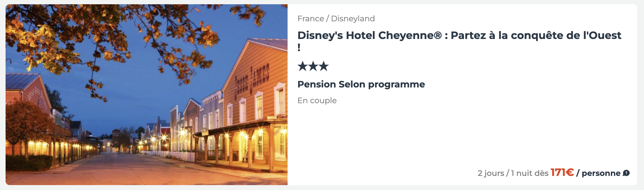Screen dimensions: 644x190
Task: Click the word dès before the price
Action: click(x=541, y=173)
